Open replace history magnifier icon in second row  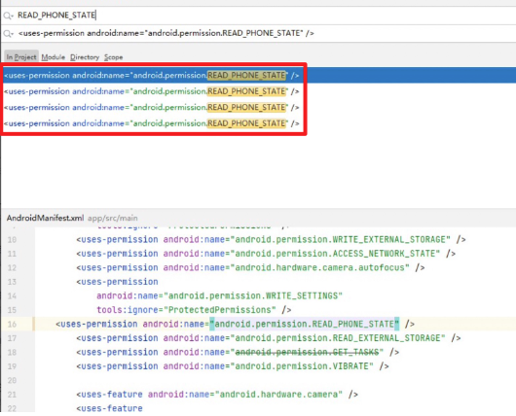point(8,34)
